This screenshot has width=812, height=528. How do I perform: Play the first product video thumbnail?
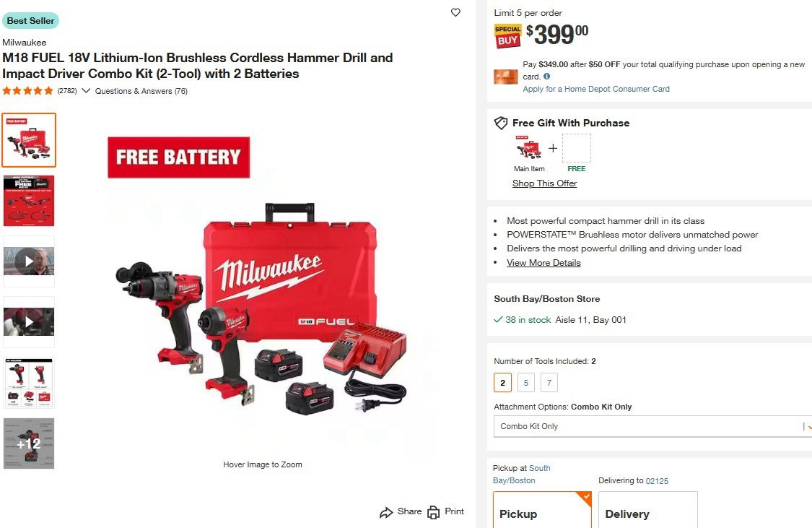(x=29, y=261)
